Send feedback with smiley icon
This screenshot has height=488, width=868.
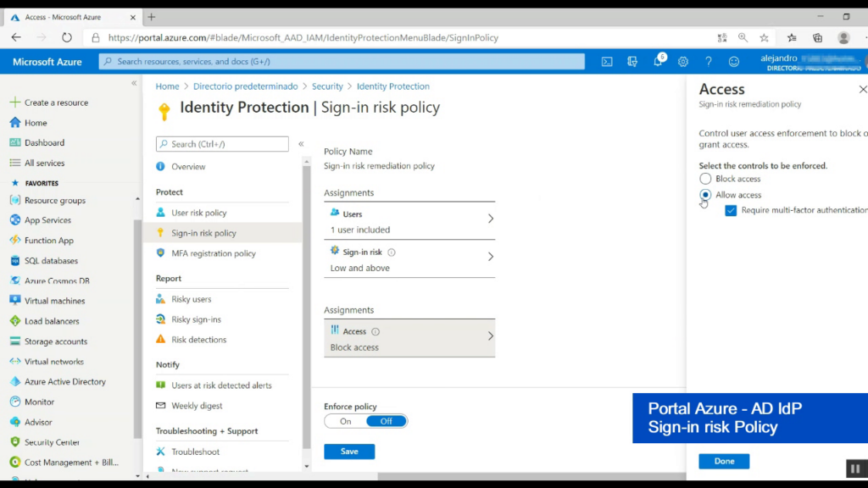click(x=734, y=62)
